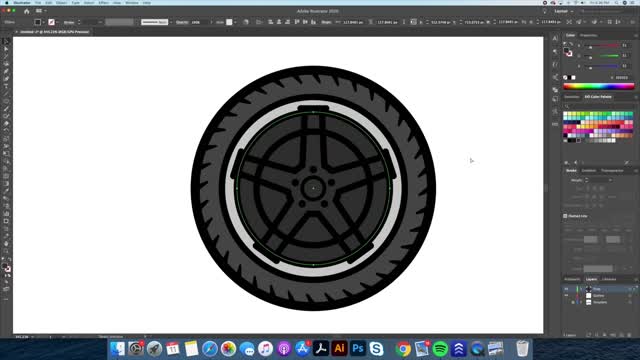Open the workspace switcher dropdown
Viewport: 640px width, 360px height.
(x=564, y=11)
